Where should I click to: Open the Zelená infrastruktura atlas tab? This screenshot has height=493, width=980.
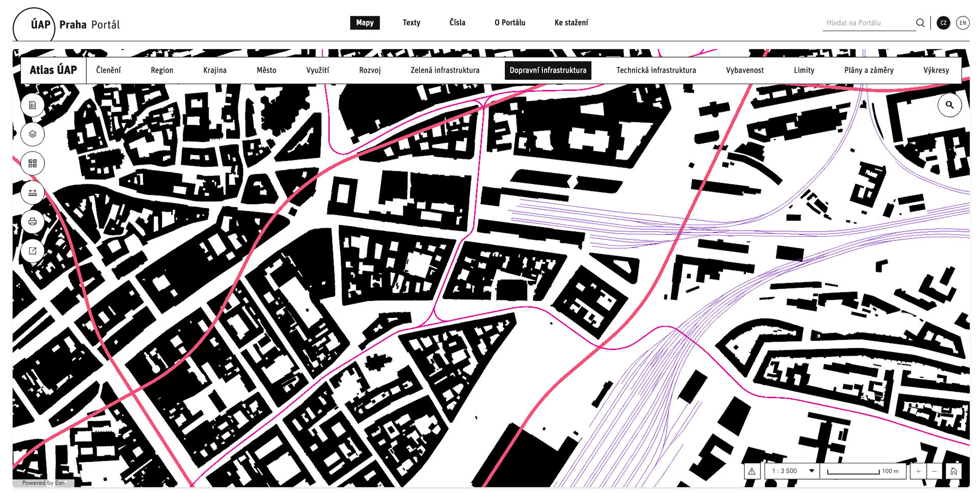pyautogui.click(x=445, y=70)
